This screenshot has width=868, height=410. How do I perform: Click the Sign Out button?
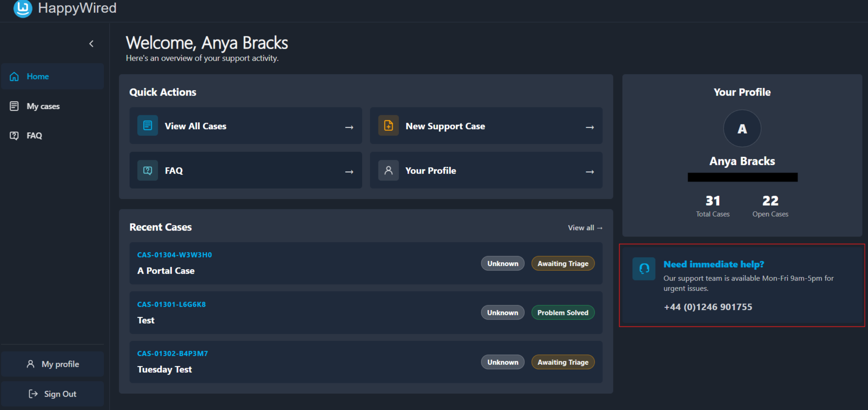click(52, 394)
